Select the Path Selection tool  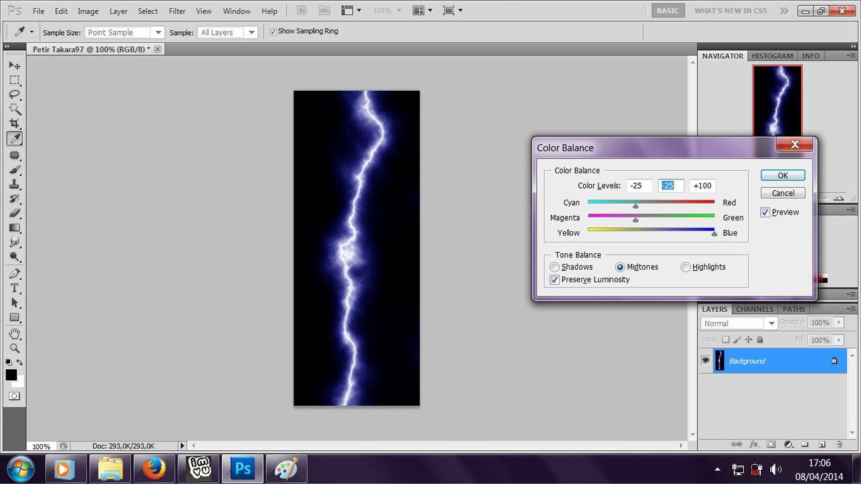(14, 302)
